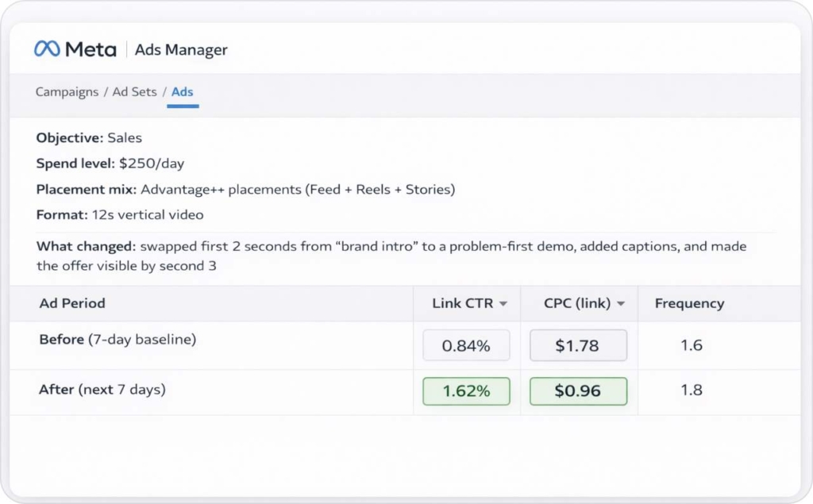813x504 pixels.
Task: Click the Meta infinity logo
Action: 46,49
